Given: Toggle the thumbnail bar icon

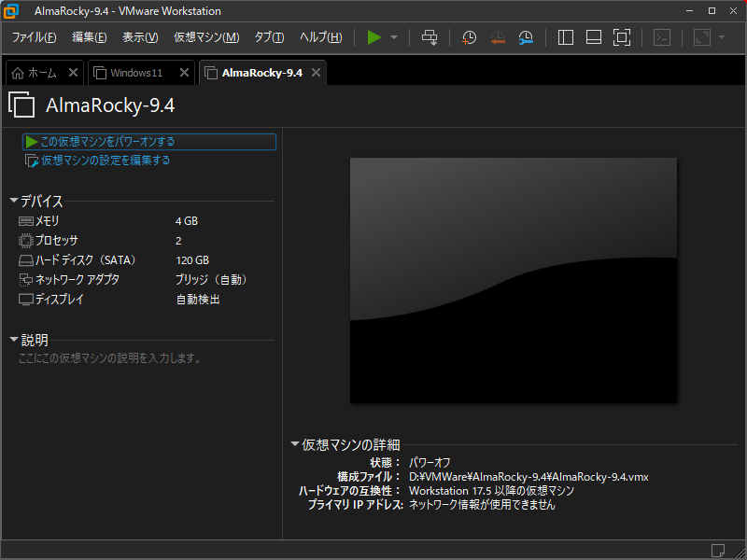Looking at the screenshot, I should pos(594,37).
